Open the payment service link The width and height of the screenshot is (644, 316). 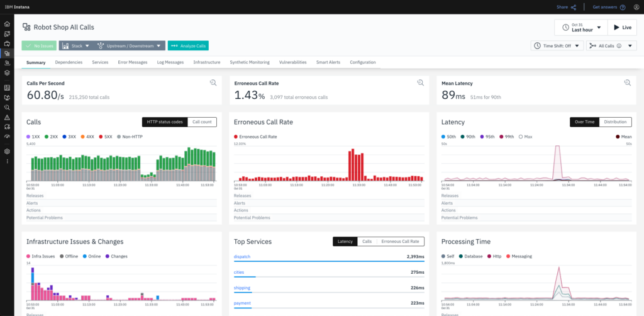click(242, 303)
